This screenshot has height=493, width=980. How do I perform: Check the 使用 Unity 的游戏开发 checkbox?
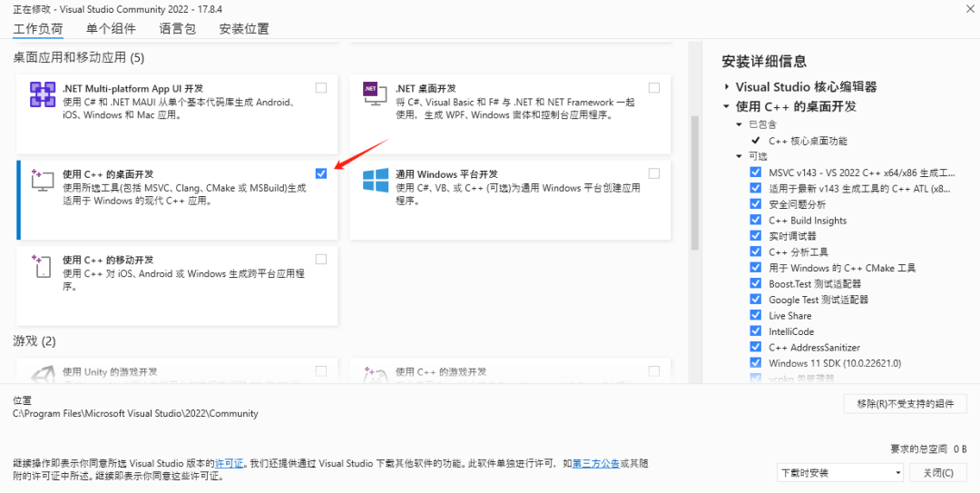320,371
